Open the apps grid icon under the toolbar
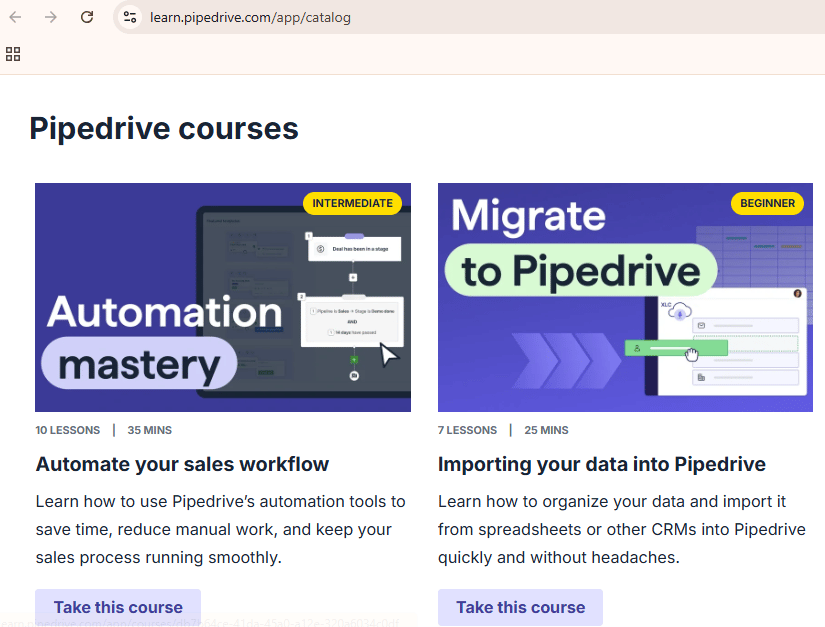Image resolution: width=825 pixels, height=627 pixels. point(12,54)
